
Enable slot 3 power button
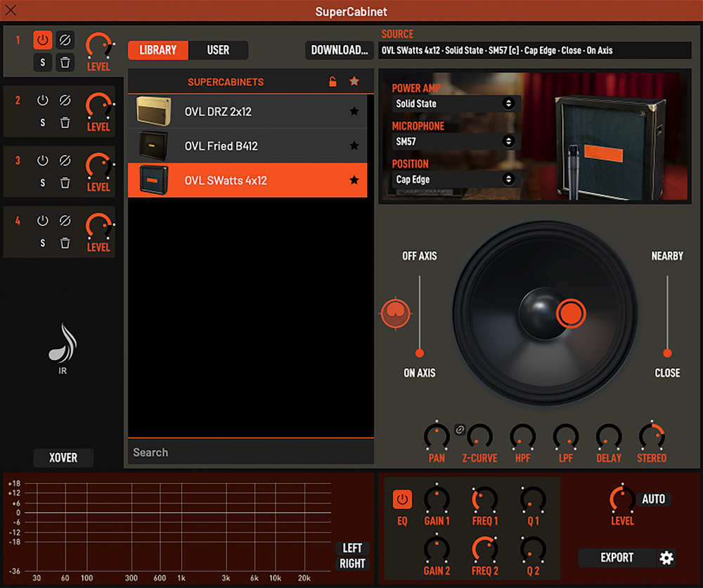click(x=42, y=160)
